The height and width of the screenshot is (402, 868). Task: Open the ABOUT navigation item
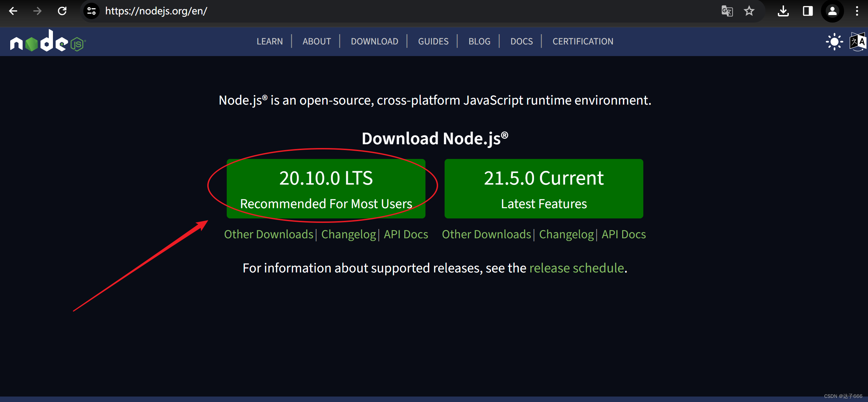tap(317, 41)
